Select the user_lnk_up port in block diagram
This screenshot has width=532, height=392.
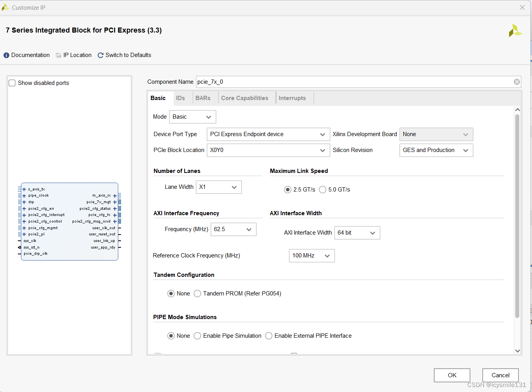(x=104, y=241)
